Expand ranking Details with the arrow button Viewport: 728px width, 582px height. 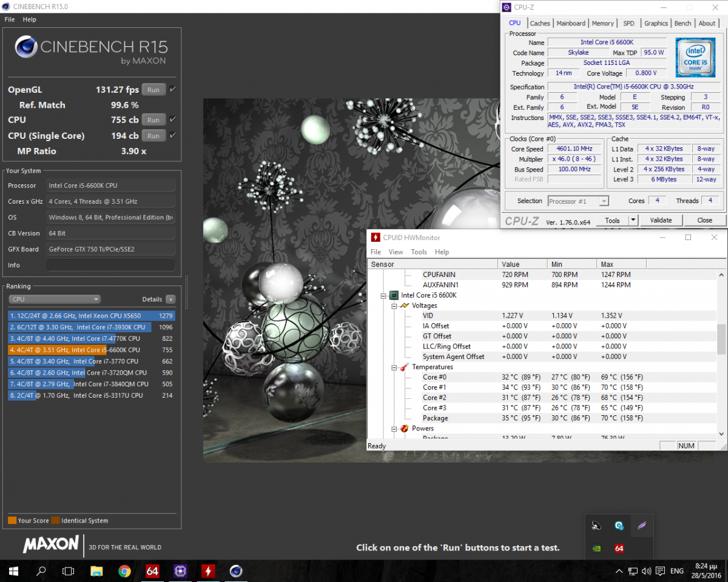170,299
